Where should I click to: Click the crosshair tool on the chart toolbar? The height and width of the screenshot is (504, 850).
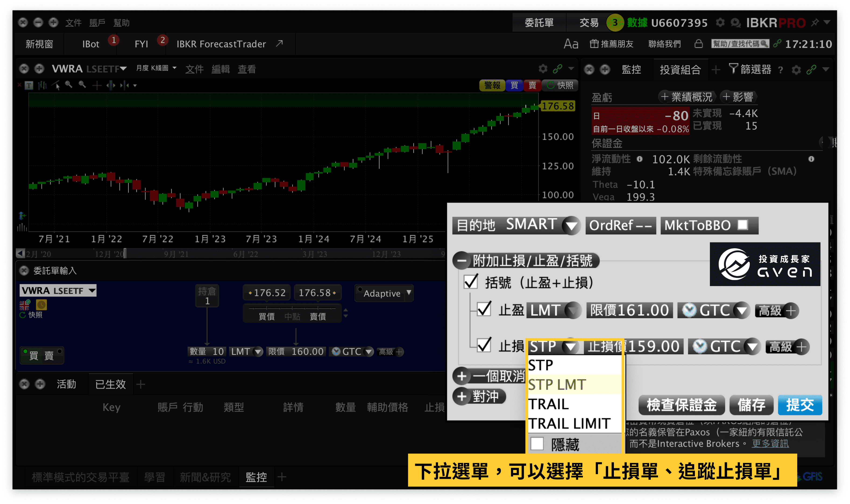pos(97,86)
